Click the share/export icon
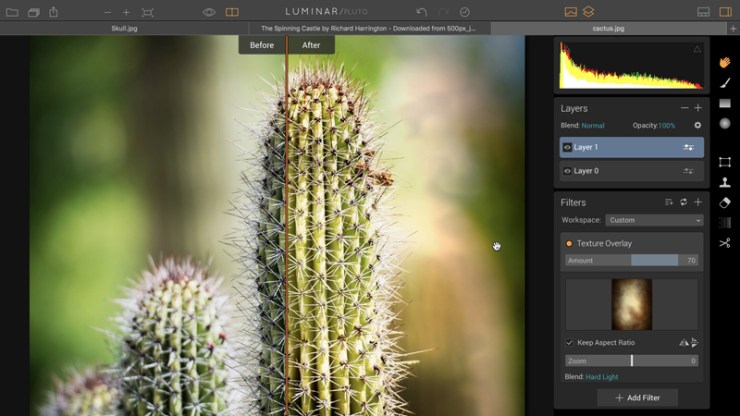The width and height of the screenshot is (740, 416). point(53,12)
